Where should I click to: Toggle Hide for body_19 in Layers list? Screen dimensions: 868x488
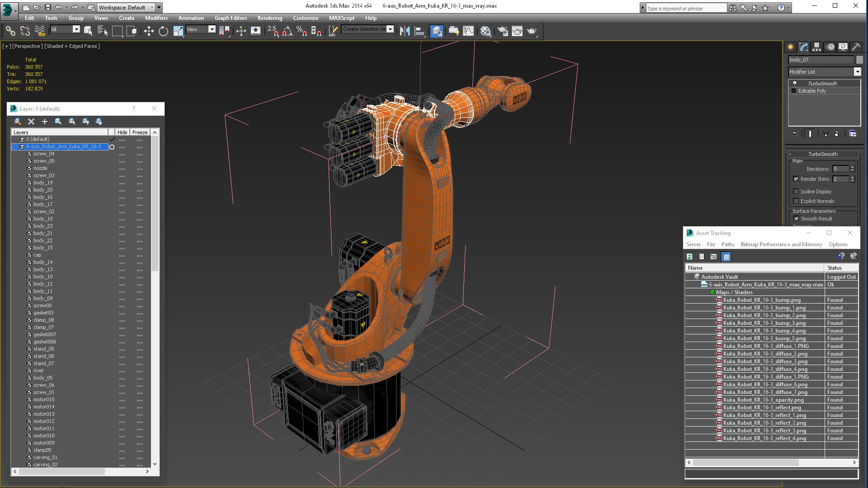122,183
